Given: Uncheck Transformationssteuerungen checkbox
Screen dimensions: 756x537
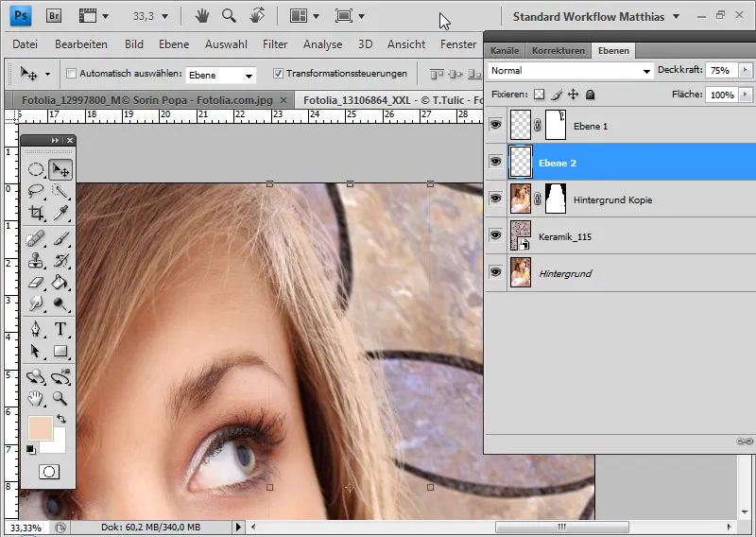Looking at the screenshot, I should tap(278, 74).
